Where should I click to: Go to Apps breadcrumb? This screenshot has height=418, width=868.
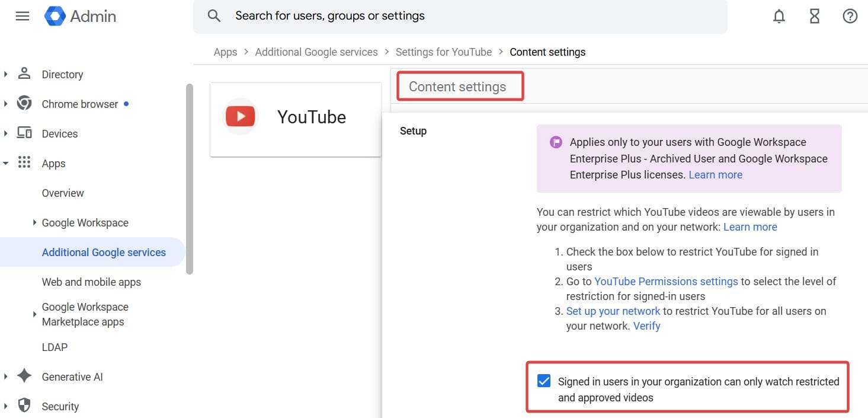tap(225, 52)
